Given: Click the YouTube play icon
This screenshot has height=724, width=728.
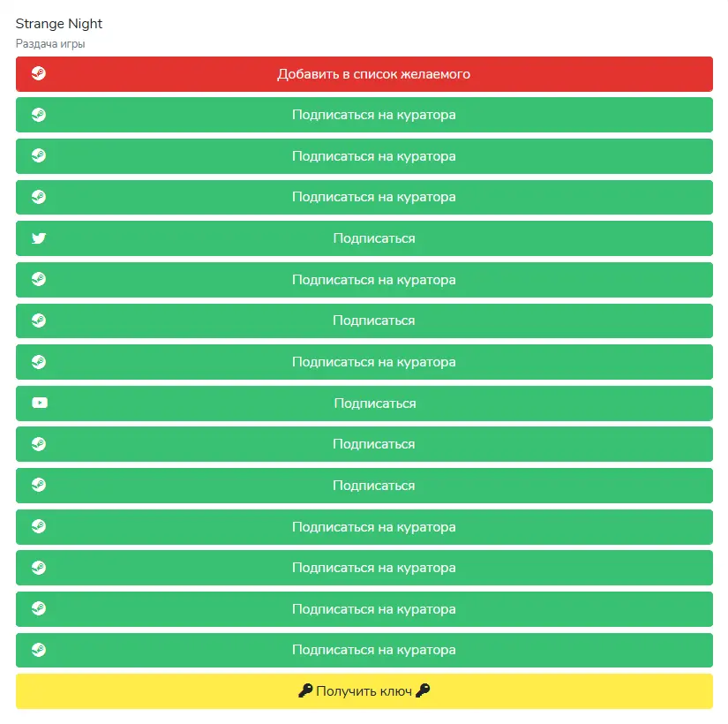Looking at the screenshot, I should pos(40,403).
